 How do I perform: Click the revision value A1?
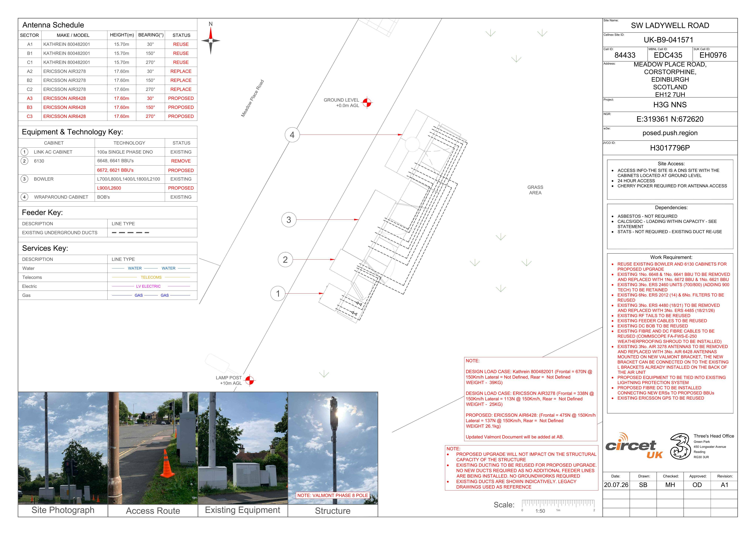tap(724, 485)
